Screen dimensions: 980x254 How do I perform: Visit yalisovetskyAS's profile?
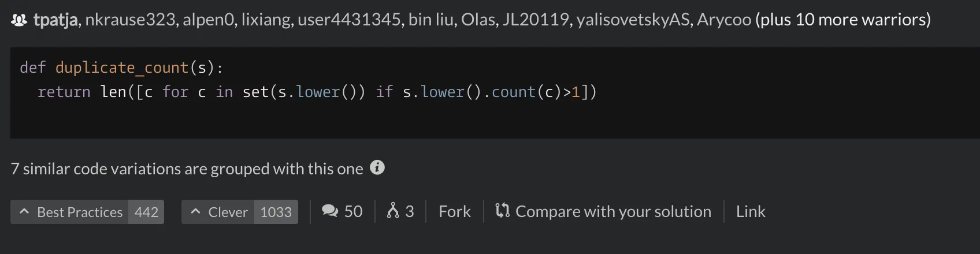[633, 20]
